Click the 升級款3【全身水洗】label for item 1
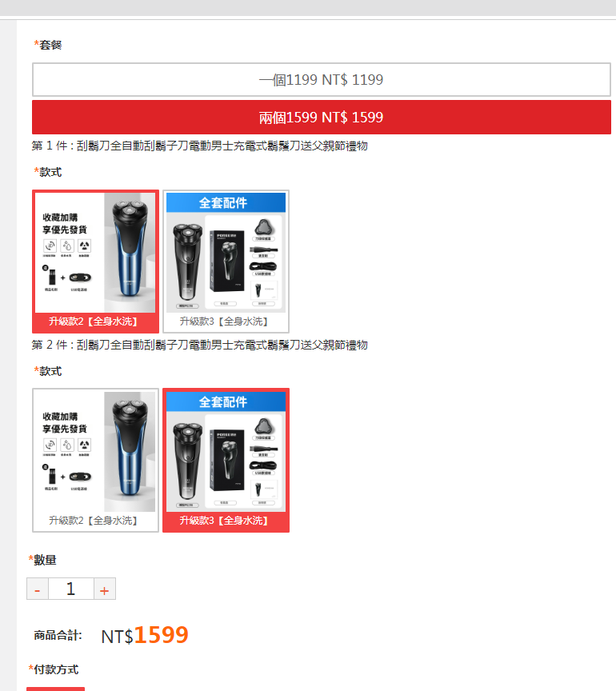Screen dimensions: 616x691 [223, 322]
